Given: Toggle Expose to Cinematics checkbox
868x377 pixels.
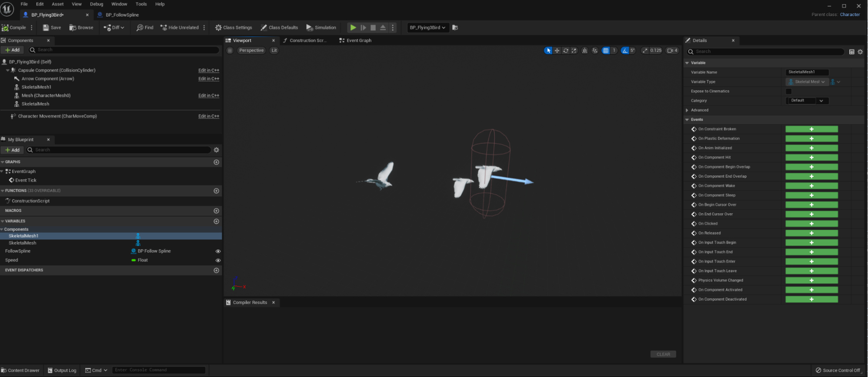Looking at the screenshot, I should (788, 91).
